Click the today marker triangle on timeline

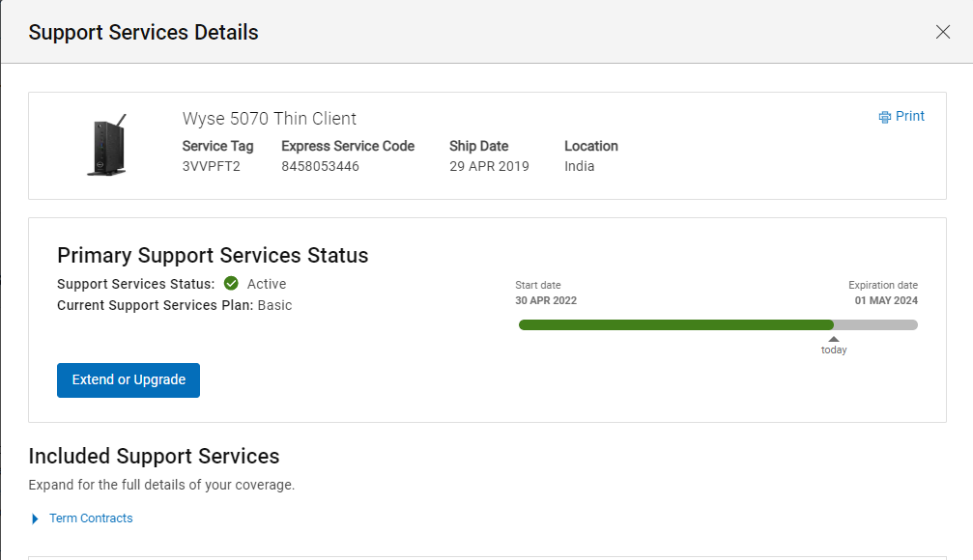click(834, 339)
